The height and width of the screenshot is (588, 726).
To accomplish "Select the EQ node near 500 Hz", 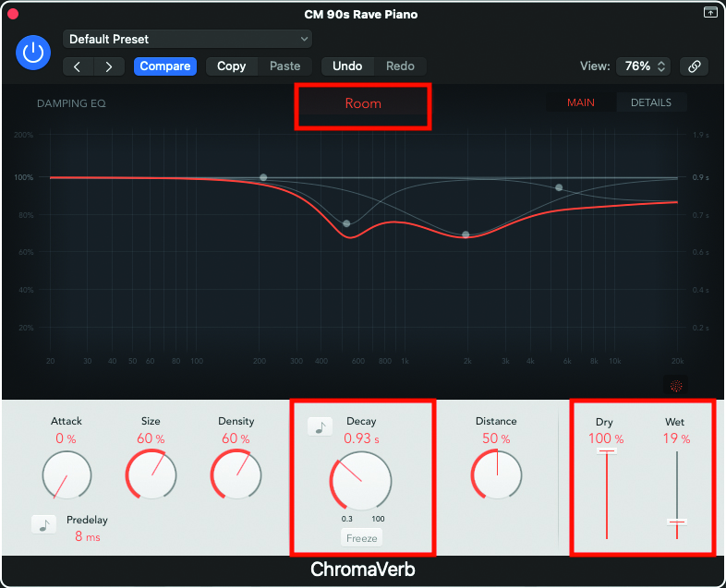I will [346, 223].
